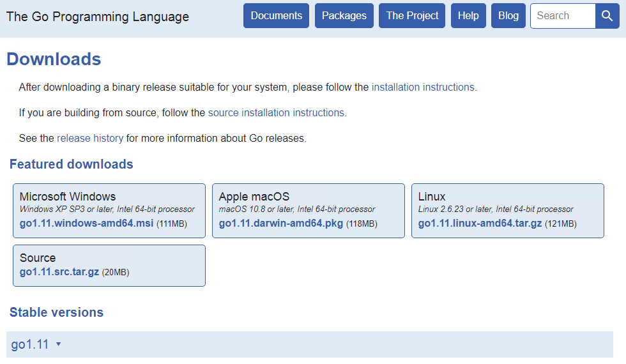Follow the release history link

[90, 138]
